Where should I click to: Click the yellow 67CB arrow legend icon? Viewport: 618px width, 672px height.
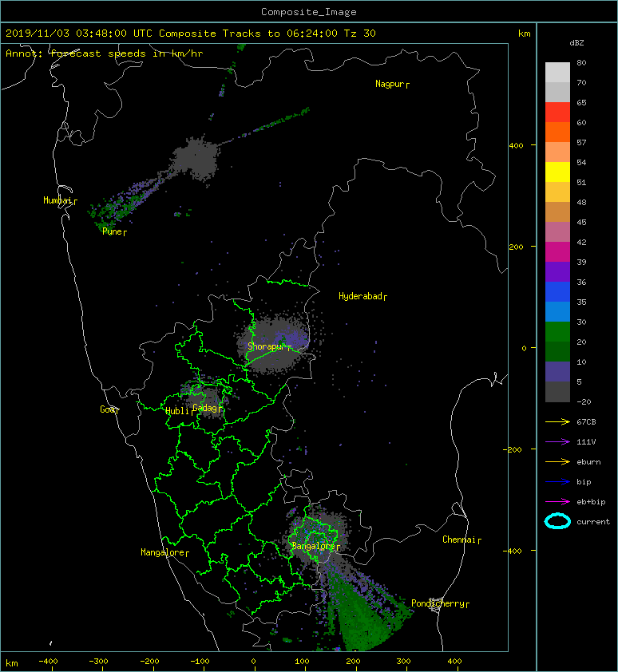[557, 422]
